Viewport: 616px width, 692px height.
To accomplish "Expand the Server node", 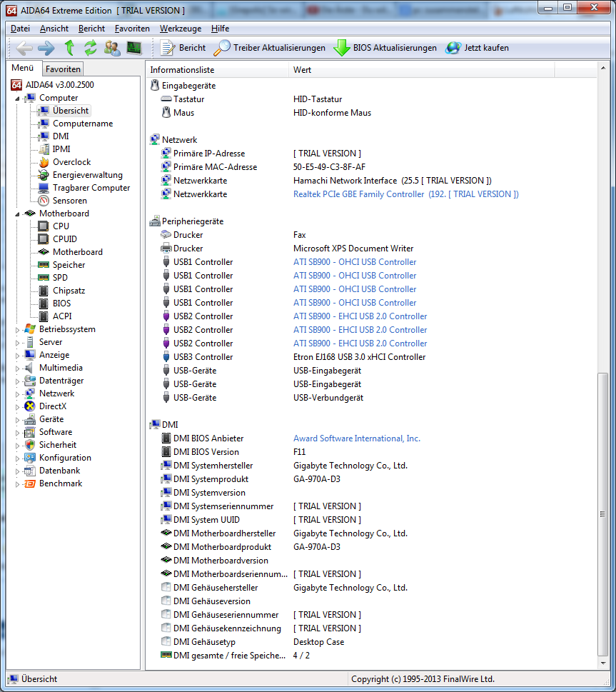I will [x=17, y=343].
